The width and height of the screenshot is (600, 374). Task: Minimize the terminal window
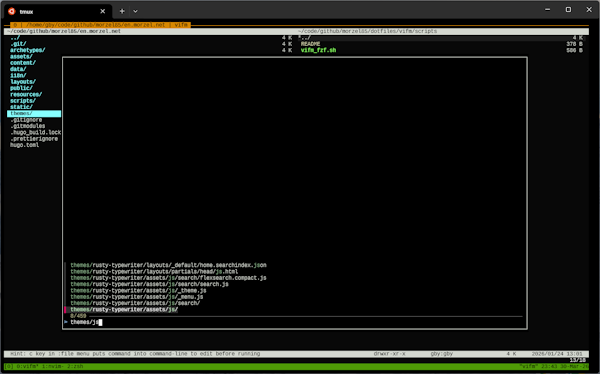[x=548, y=10]
